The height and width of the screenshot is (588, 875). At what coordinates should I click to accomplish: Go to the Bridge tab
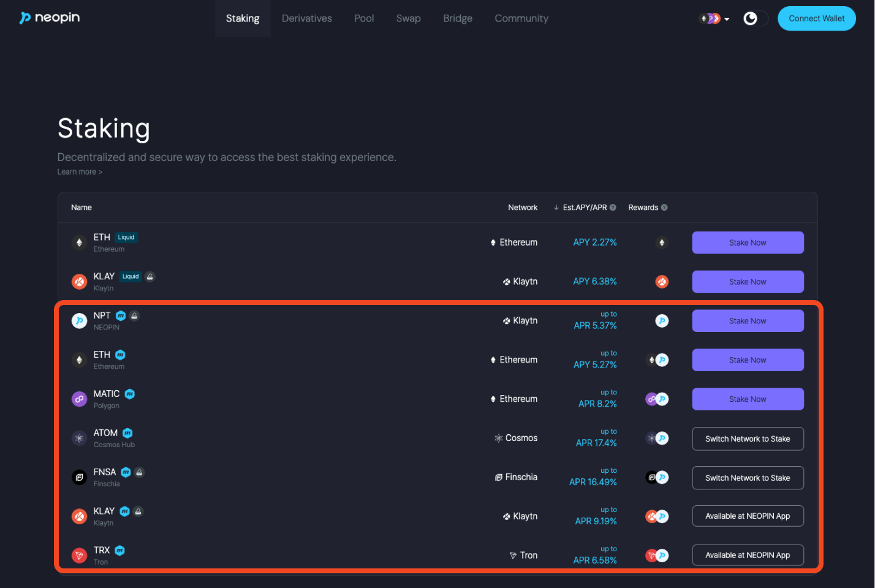458,18
